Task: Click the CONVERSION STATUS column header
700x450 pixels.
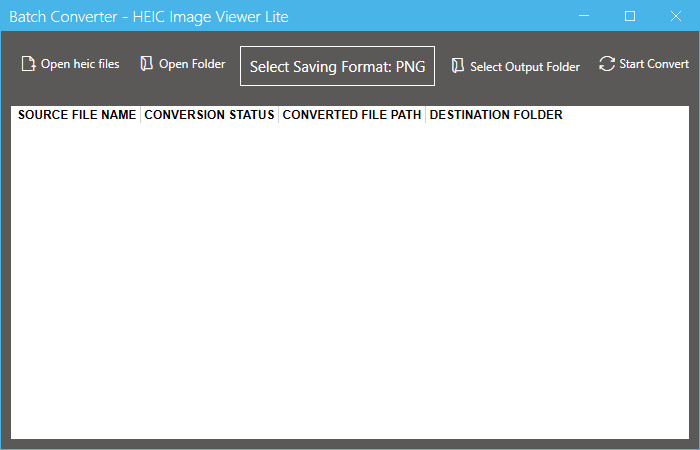Action: (209, 115)
